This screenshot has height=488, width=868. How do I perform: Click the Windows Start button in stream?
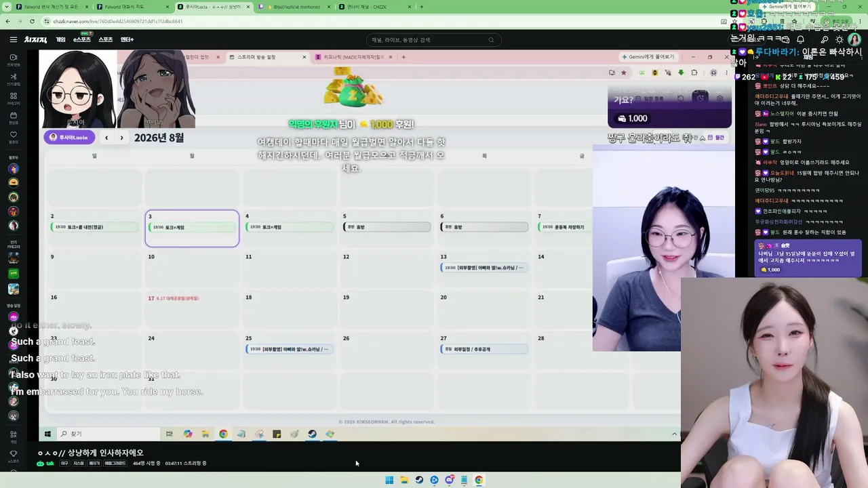tap(47, 434)
